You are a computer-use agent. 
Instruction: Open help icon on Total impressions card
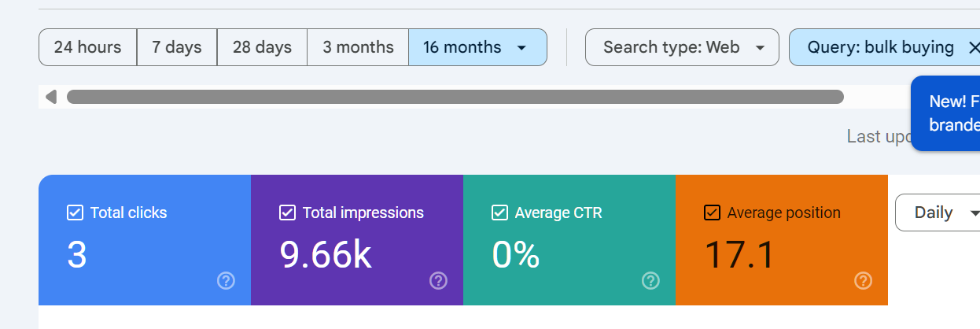point(438,281)
